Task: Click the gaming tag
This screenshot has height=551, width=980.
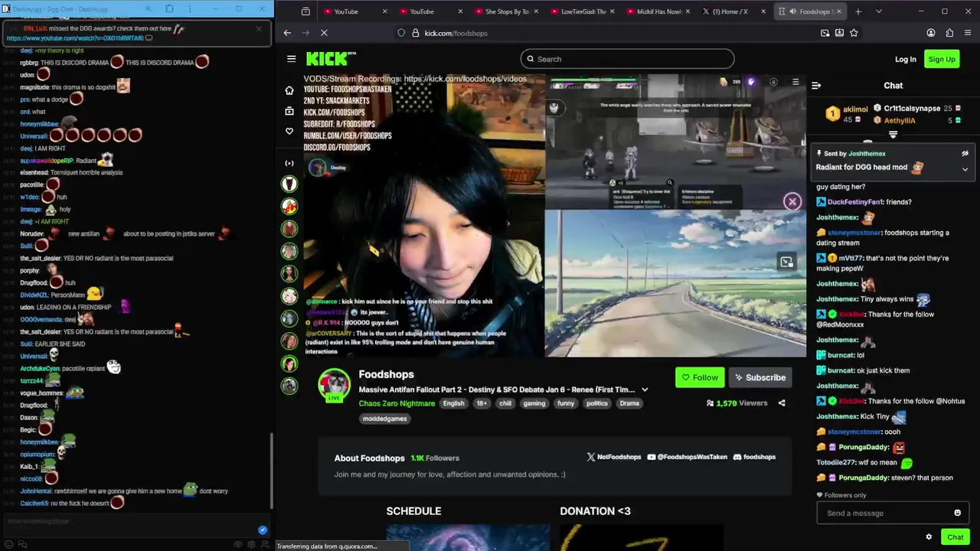Action: 534,403
